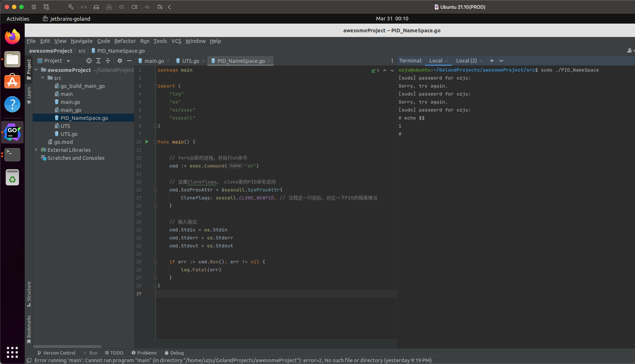The width and height of the screenshot is (635, 364).
Task: Click the Expand All icon in Project panel
Action: (x=98, y=61)
